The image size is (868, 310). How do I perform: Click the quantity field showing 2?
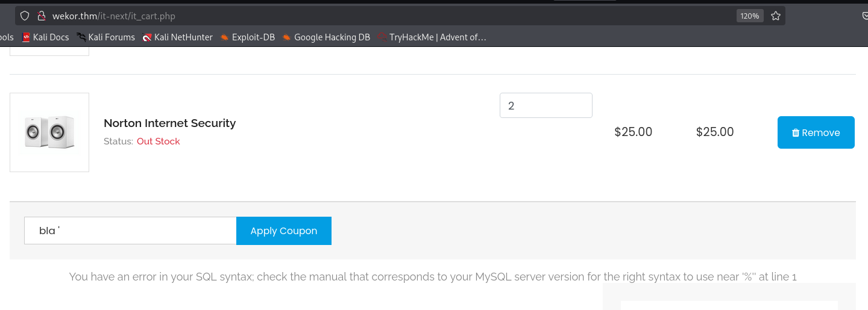tap(546, 105)
